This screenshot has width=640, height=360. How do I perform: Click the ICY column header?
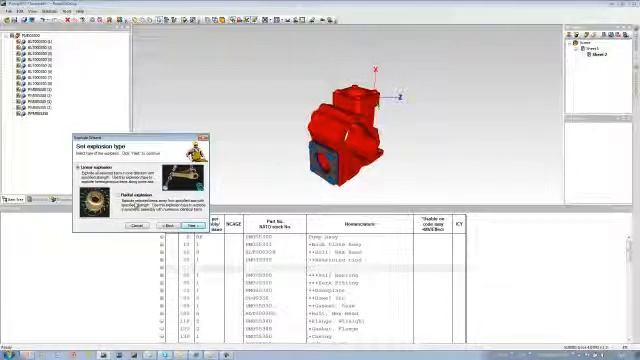459,224
